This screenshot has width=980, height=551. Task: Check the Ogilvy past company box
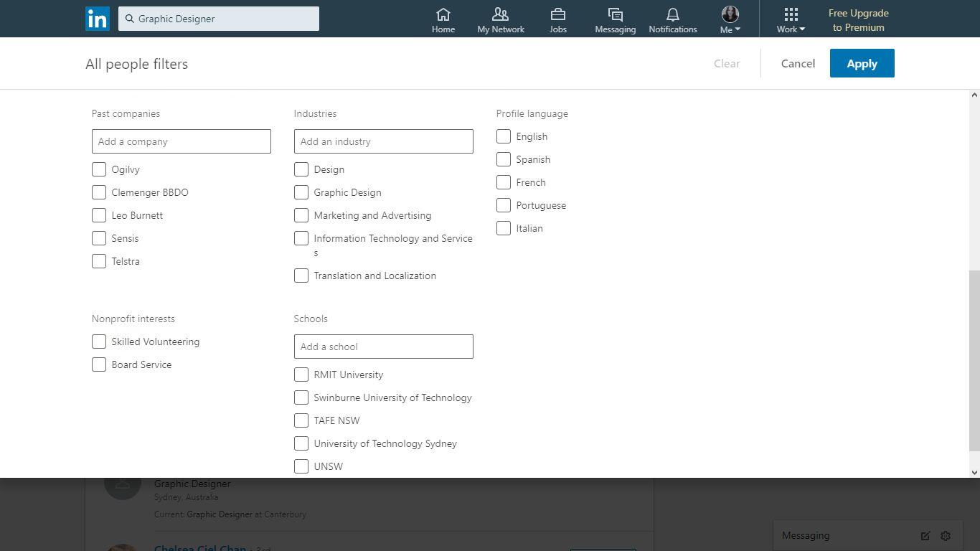pos(99,169)
